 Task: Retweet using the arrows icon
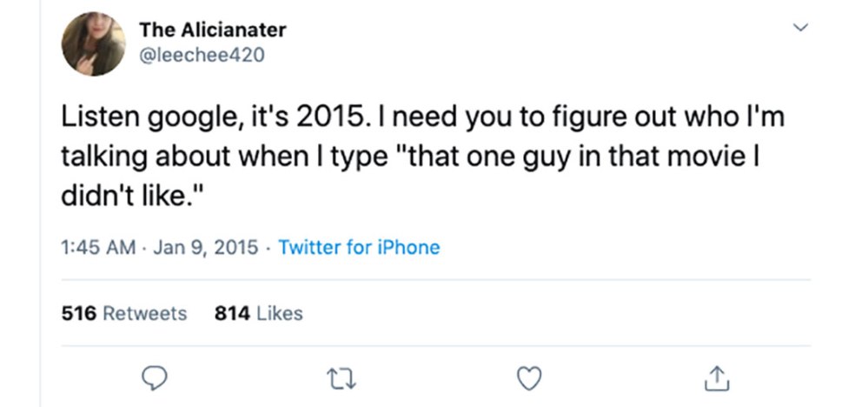click(342, 379)
